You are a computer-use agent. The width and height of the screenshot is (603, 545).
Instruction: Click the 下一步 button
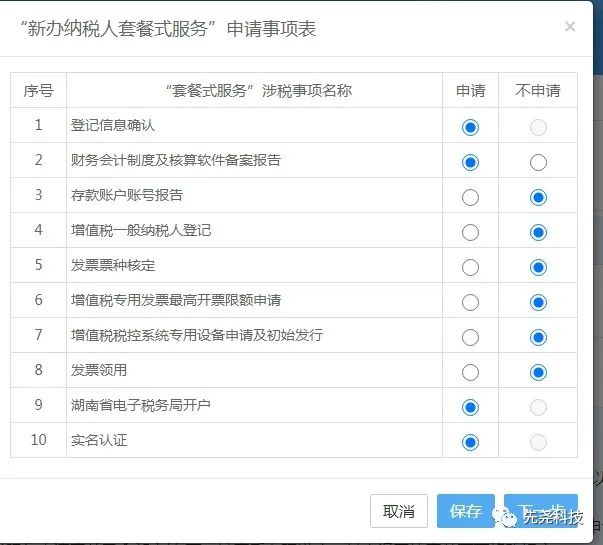[541, 511]
